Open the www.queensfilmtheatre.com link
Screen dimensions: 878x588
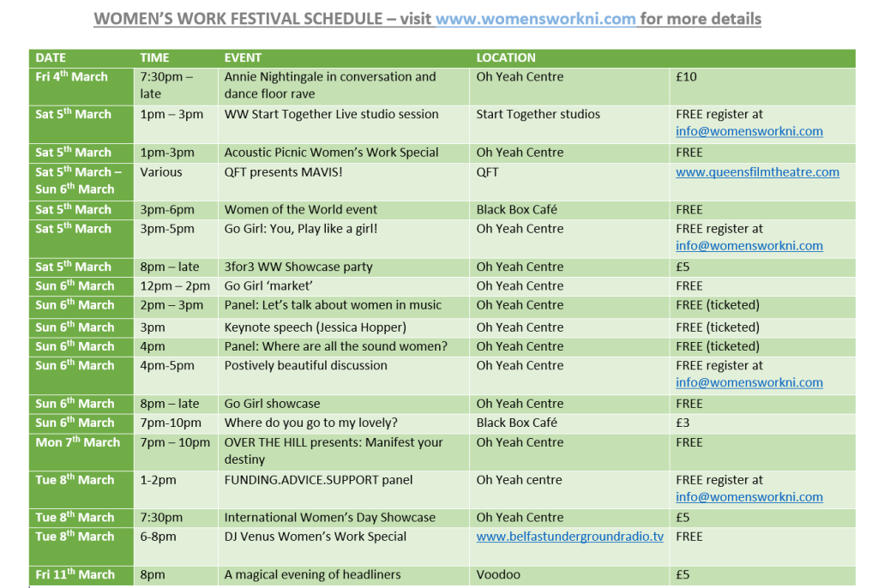(x=757, y=172)
